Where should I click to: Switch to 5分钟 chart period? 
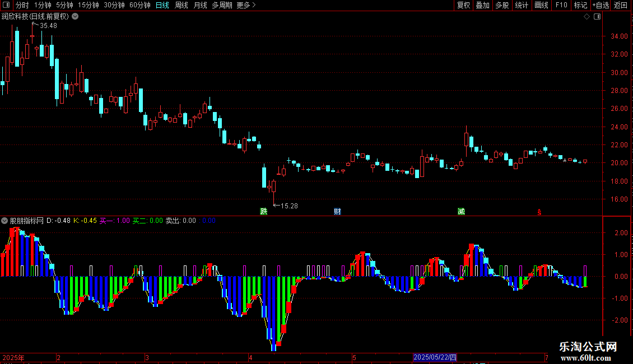64,5
